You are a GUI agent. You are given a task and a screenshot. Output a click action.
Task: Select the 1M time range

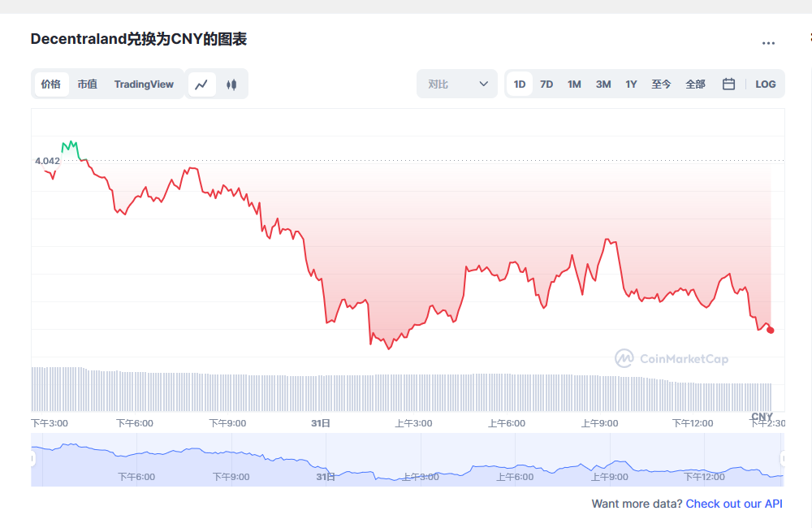pyautogui.click(x=574, y=84)
